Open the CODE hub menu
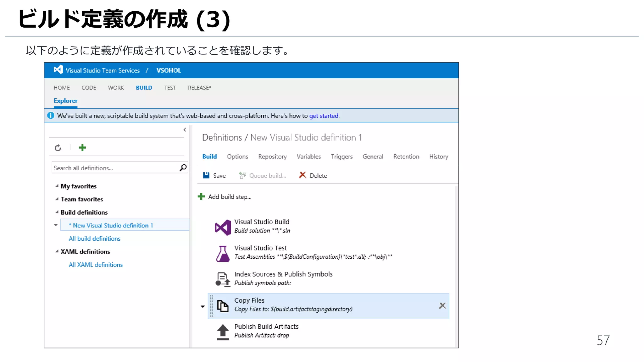Screen dimensions: 644x362 point(89,88)
